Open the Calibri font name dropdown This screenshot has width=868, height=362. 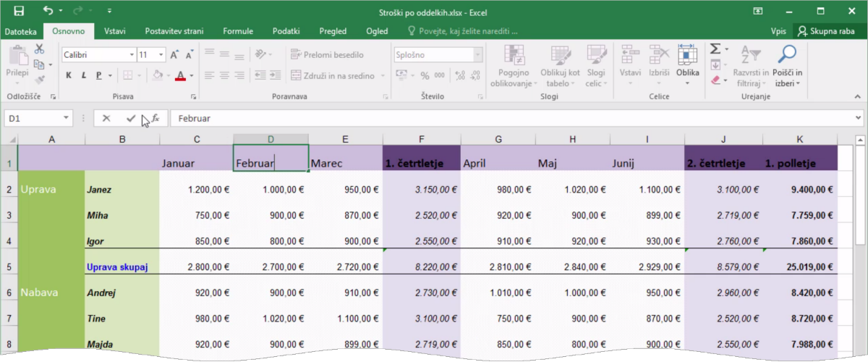pos(132,55)
